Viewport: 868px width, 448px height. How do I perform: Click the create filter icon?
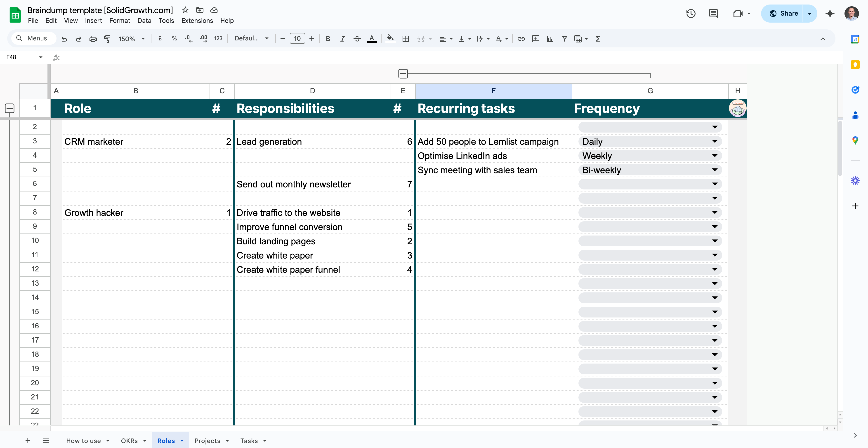click(x=564, y=39)
